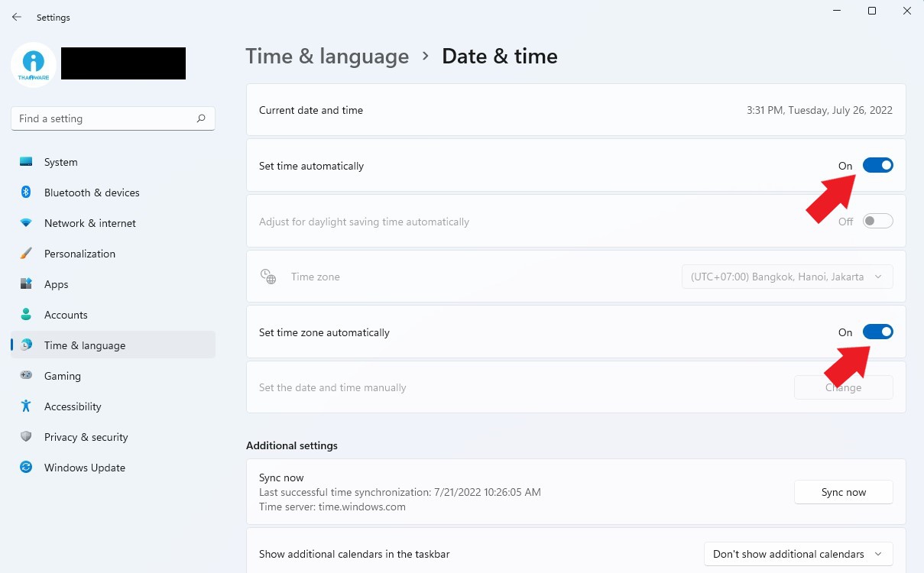
Task: Click the Accounts person icon
Action: (x=26, y=315)
